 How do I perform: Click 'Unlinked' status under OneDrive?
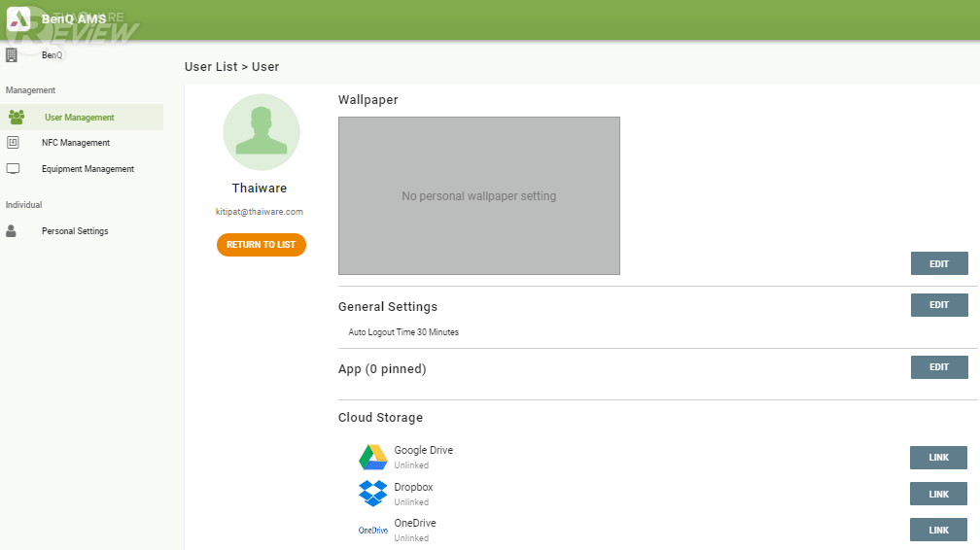click(411, 538)
